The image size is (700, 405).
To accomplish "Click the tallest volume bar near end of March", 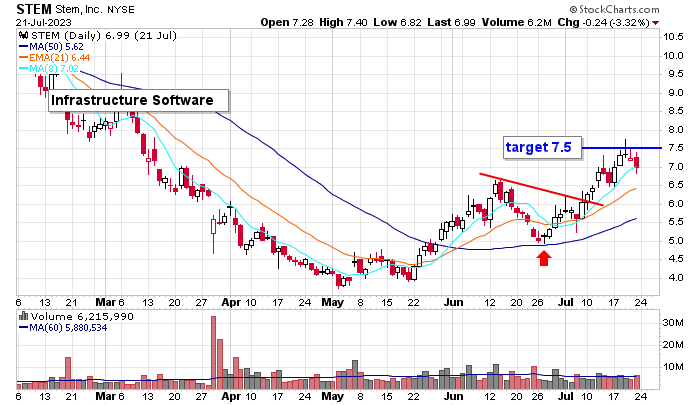I will pos(213,352).
